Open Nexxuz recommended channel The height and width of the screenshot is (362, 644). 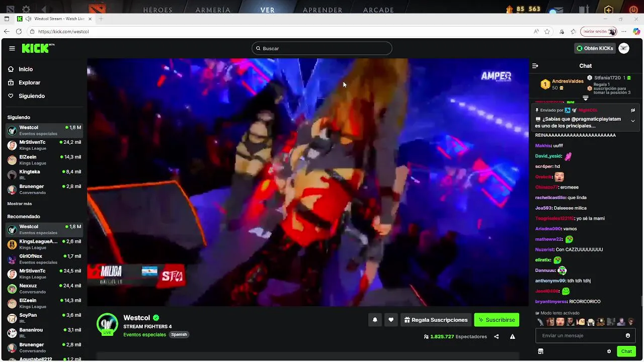coord(44,289)
